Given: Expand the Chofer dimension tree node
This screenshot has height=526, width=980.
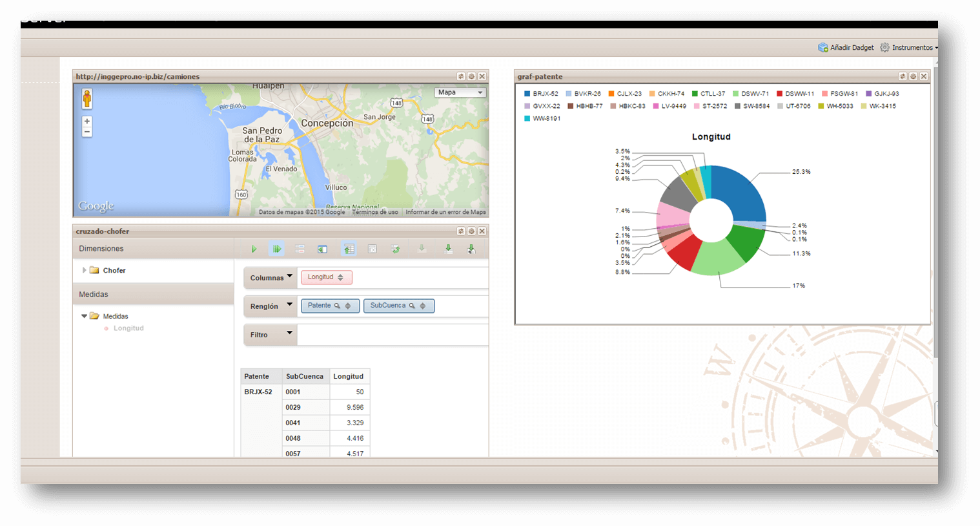Looking at the screenshot, I should pyautogui.click(x=84, y=270).
